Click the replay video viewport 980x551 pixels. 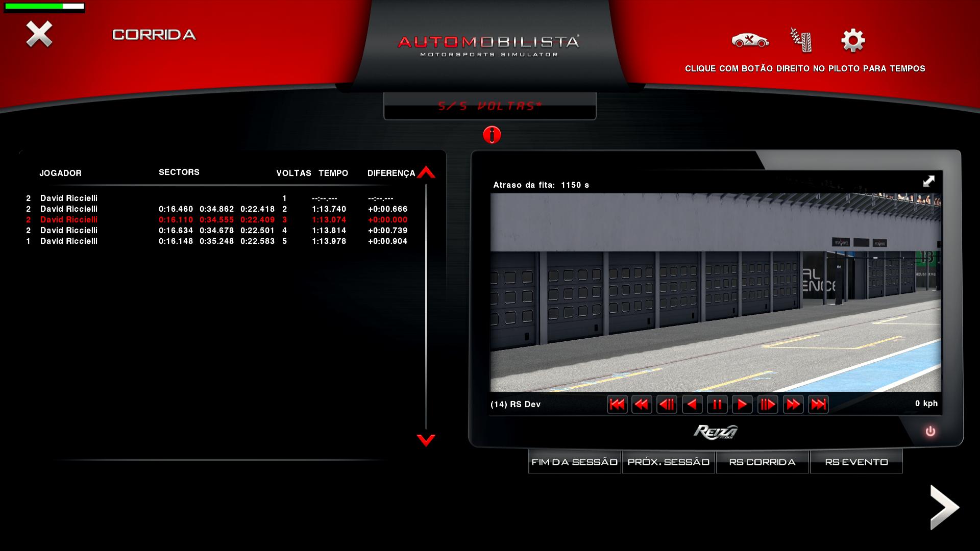715,292
